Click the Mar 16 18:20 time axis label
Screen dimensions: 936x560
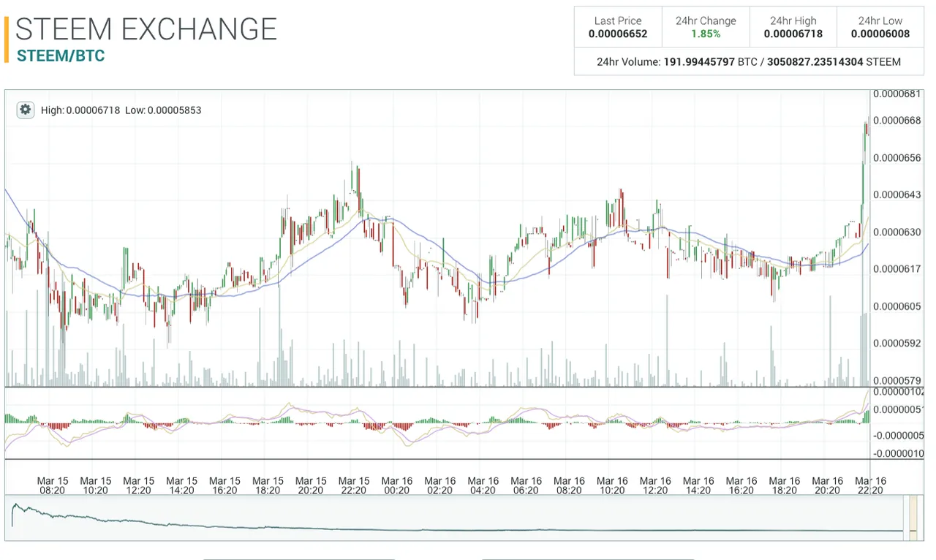pos(785,486)
